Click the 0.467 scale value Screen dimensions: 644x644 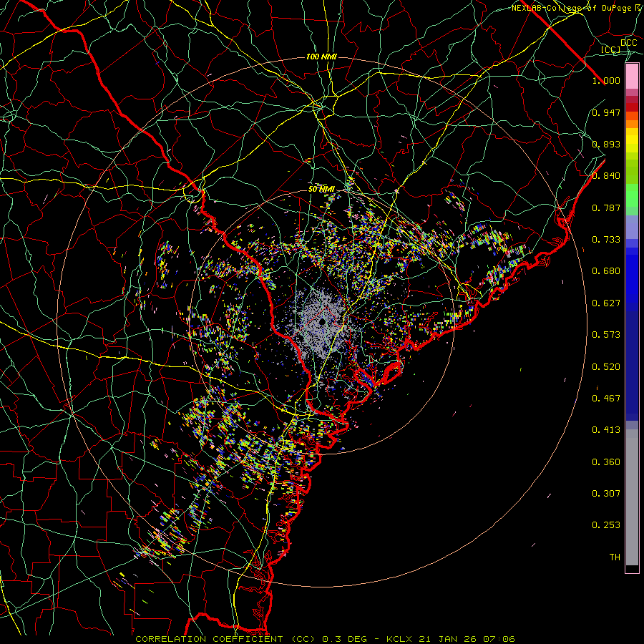point(606,399)
